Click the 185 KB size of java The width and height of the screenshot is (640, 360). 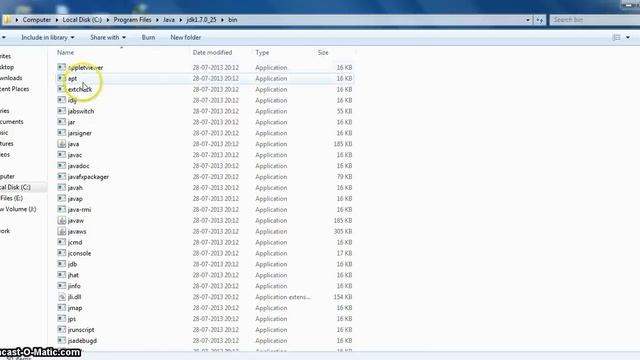coord(343,144)
